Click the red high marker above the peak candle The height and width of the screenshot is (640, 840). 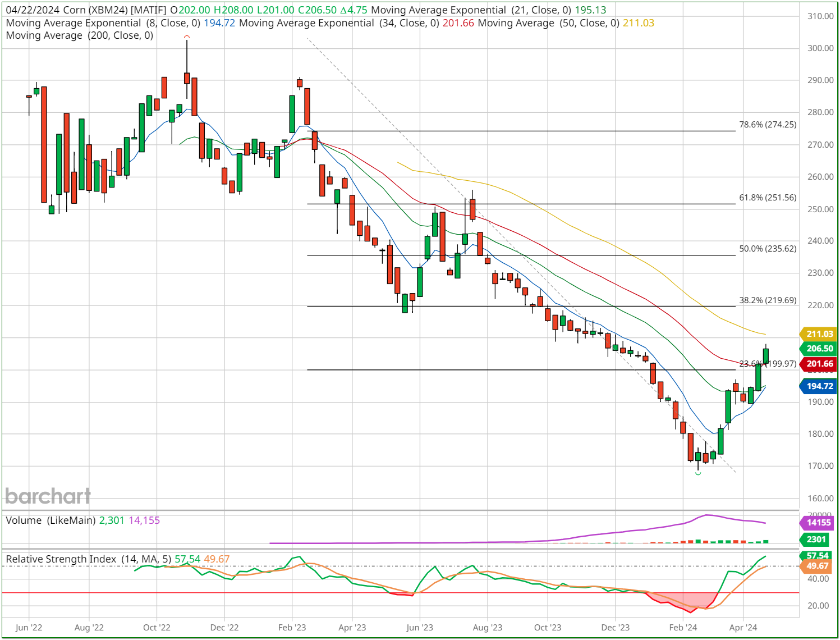click(x=187, y=37)
